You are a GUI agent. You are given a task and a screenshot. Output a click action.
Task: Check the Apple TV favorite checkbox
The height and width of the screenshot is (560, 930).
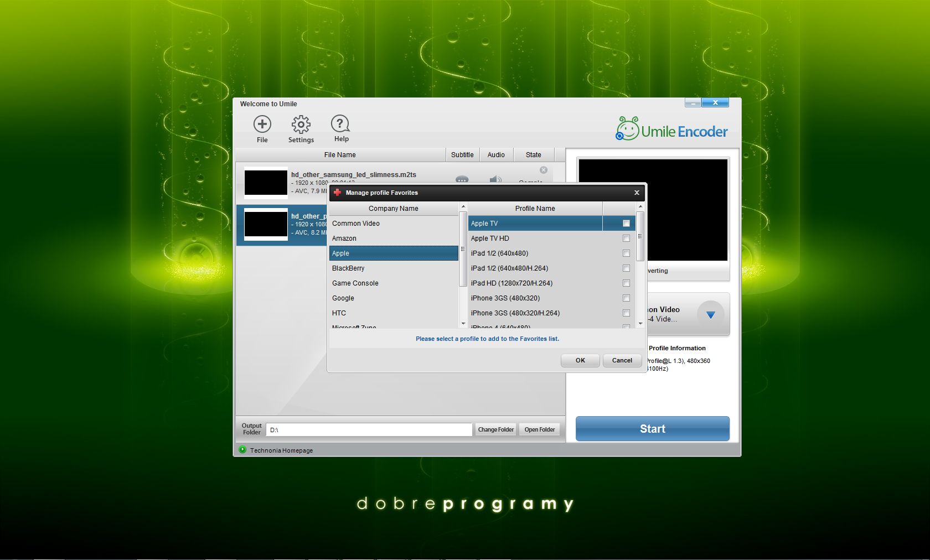(x=626, y=224)
